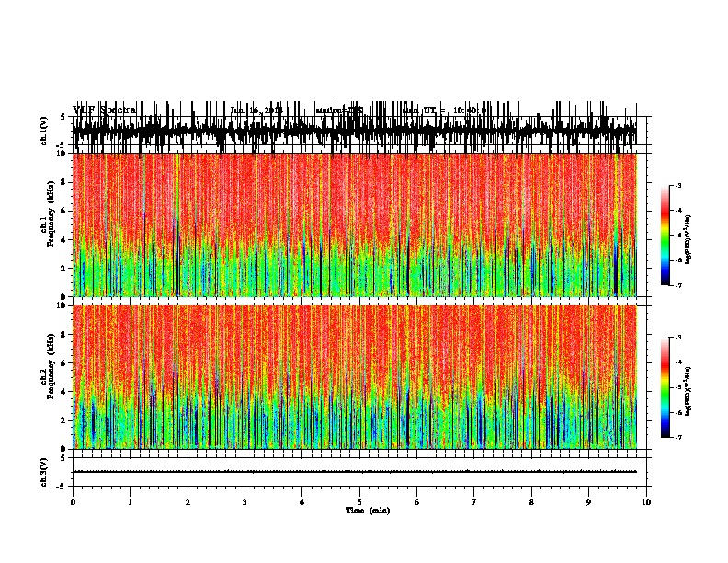728x563 pixels.
Task: Click the 2 kHz tick of ch.1 spectrogram
Action: point(63,268)
